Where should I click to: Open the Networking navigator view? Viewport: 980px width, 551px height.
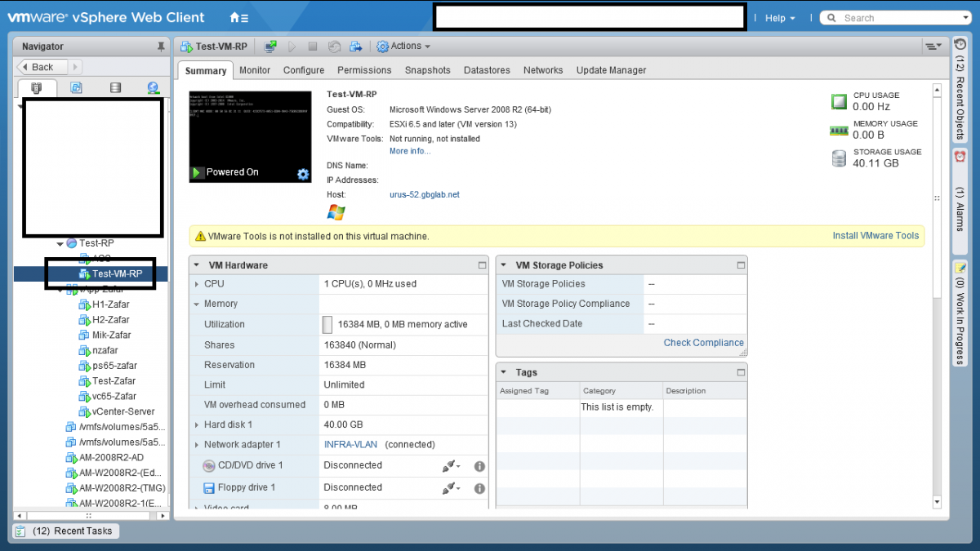tap(154, 87)
